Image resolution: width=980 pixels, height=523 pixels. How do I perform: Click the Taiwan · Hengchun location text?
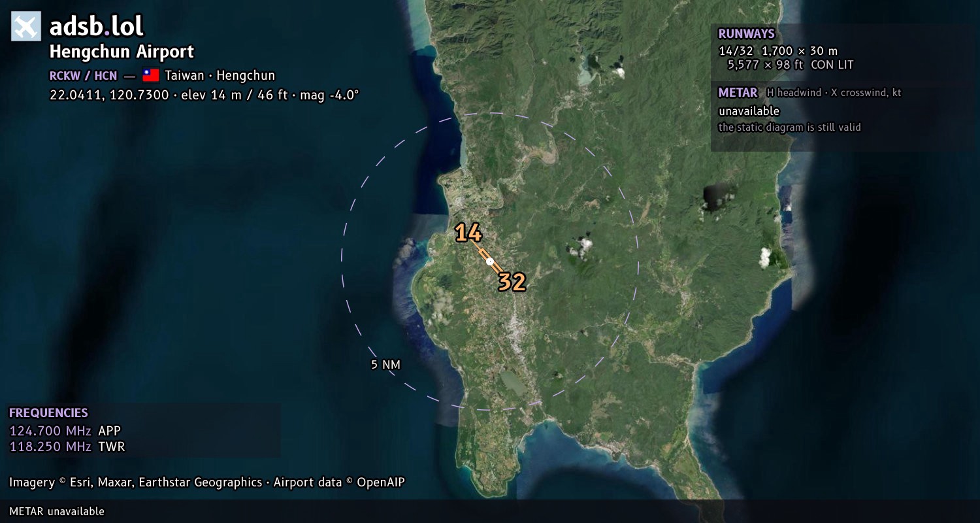click(220, 75)
